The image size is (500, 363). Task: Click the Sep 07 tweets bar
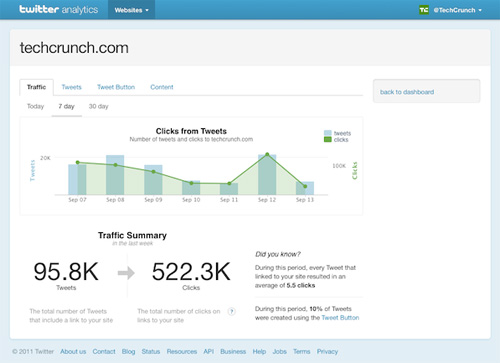(x=77, y=179)
